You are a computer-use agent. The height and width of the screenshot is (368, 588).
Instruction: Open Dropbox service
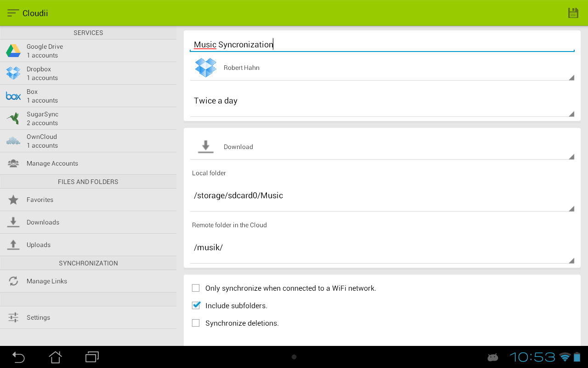click(x=88, y=73)
